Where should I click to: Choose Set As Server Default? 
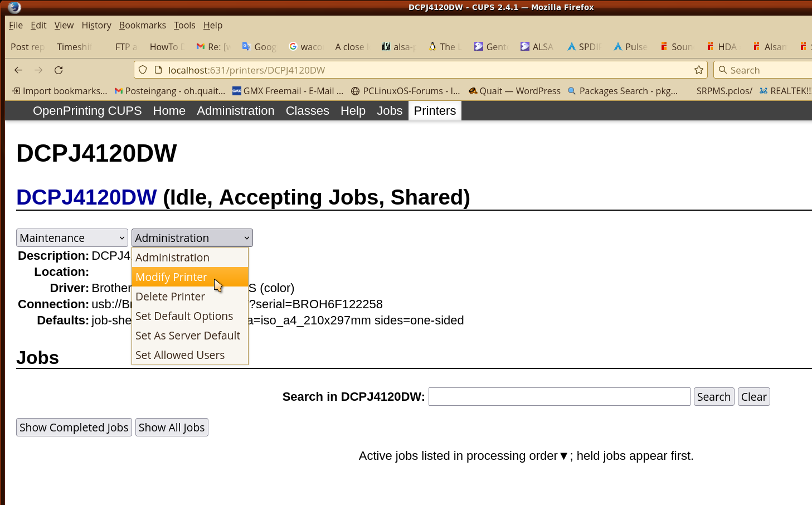(x=188, y=336)
